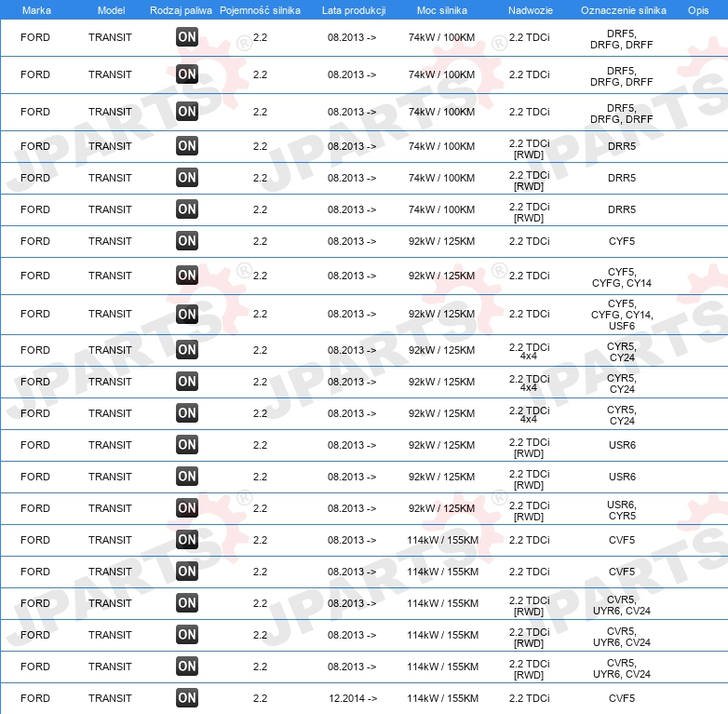Select the 'CYF5, CYFG, CY14' cell without USF6

click(x=622, y=277)
